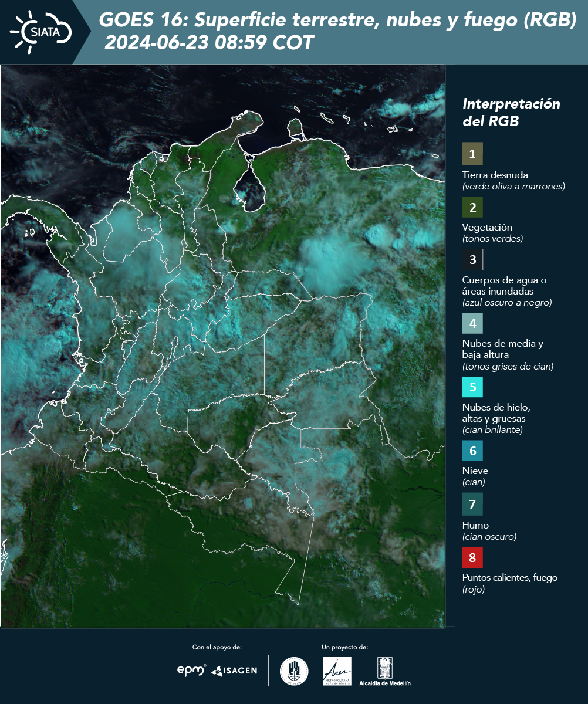Screen dimensions: 588x704
Task: Click the "(cian oscuro)" description
Action: [x=489, y=537]
